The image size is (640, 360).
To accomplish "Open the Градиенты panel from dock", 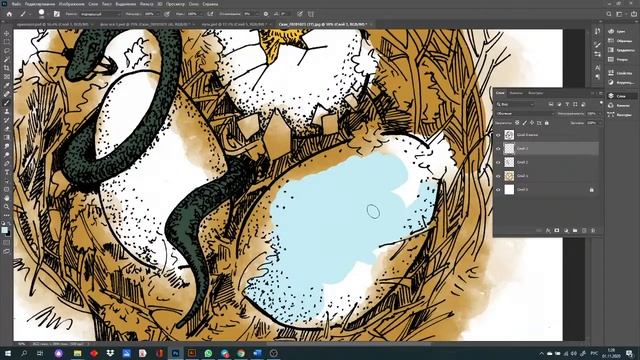I will (621, 50).
